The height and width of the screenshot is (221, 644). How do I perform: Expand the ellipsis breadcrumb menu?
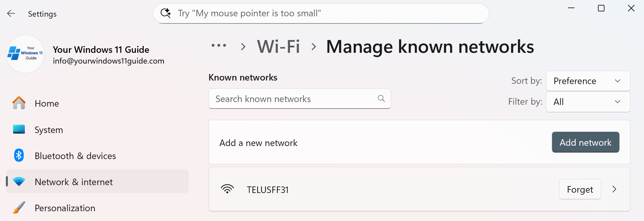(219, 46)
